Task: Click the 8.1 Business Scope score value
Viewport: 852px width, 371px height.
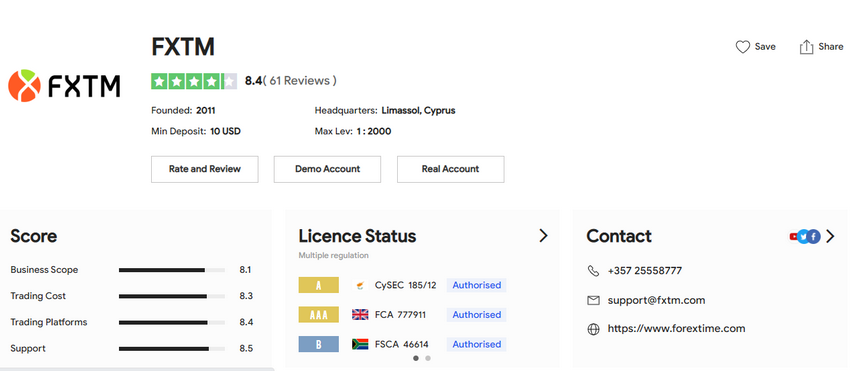Action: (x=245, y=270)
